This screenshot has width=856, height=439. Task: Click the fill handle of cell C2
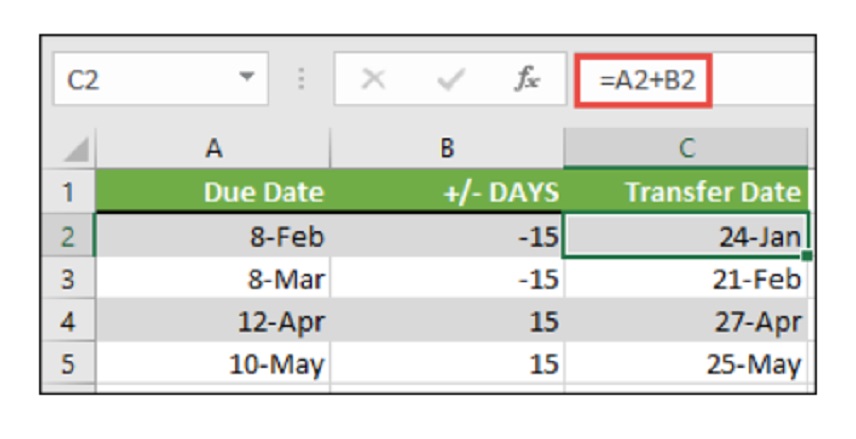pos(806,256)
